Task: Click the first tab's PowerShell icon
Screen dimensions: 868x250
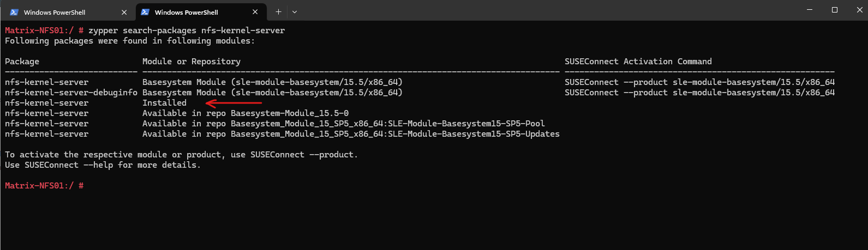Action: (x=14, y=12)
